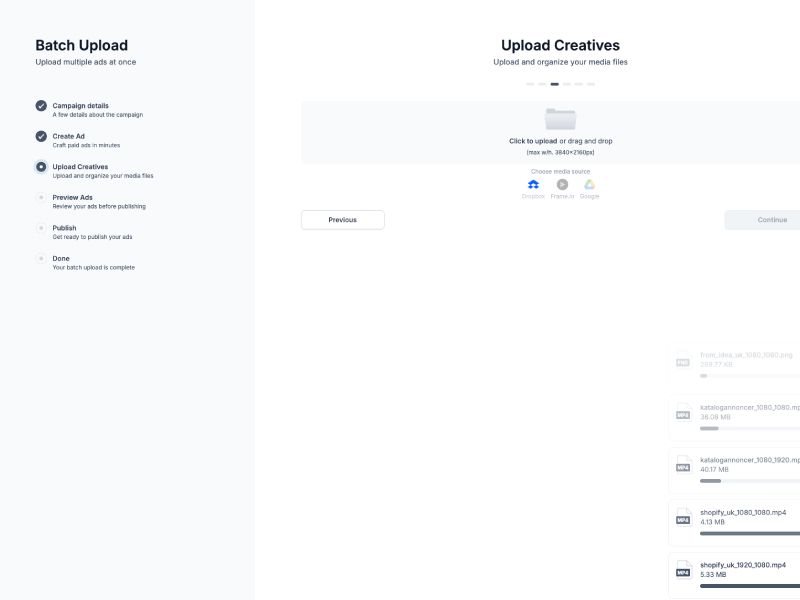Jump to the Create Ad step

click(x=69, y=135)
